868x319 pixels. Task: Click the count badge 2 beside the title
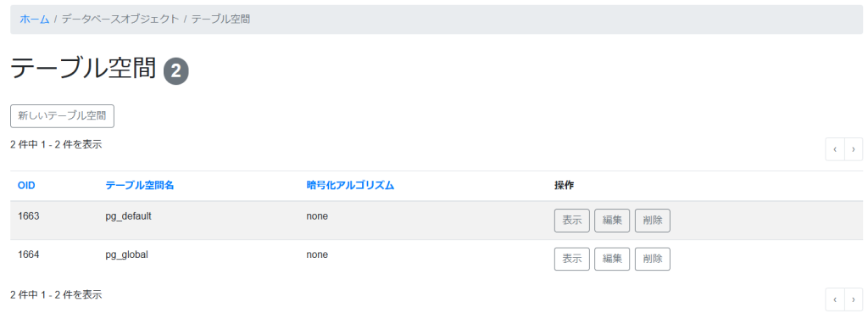click(176, 72)
